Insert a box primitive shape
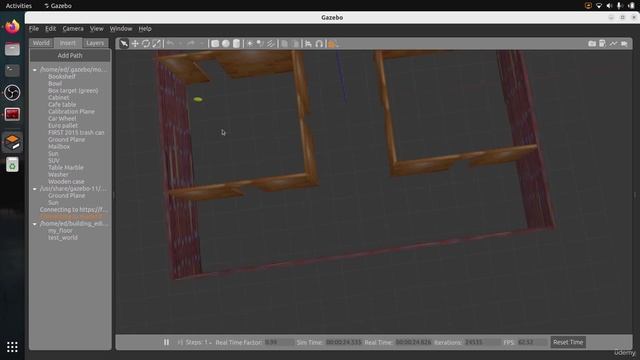Image resolution: width=640 pixels, height=360 pixels. (x=215, y=44)
